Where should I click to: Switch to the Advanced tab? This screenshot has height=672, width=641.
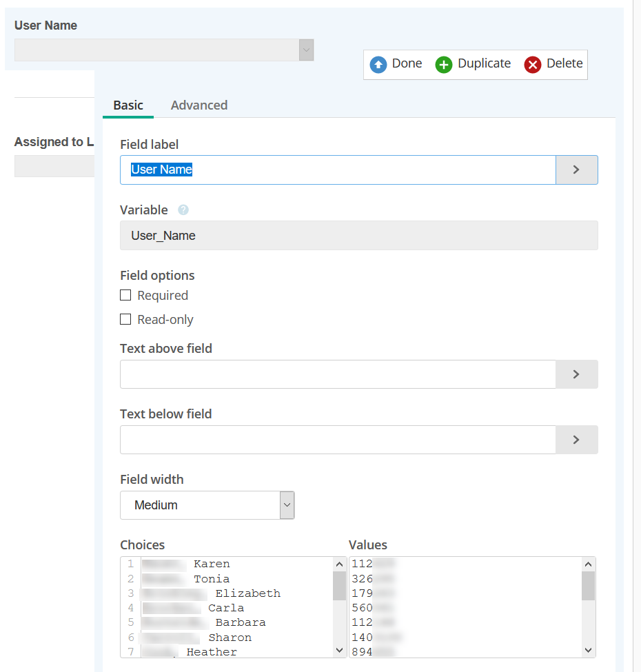click(199, 105)
